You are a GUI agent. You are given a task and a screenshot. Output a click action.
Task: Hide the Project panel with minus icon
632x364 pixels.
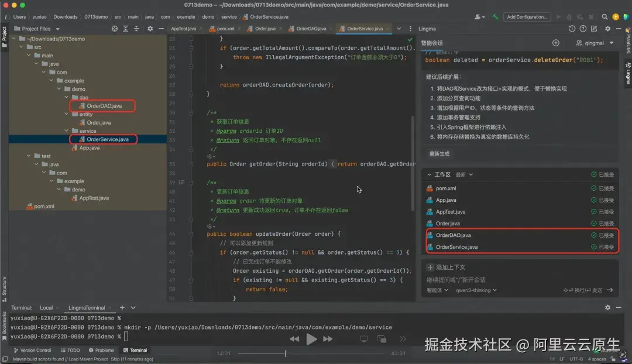coord(161,29)
